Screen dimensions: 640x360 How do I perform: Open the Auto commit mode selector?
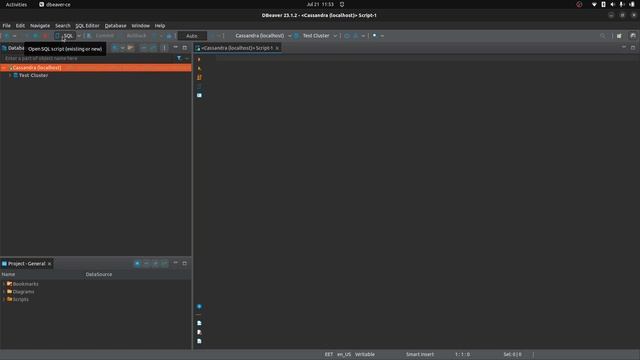(192, 36)
